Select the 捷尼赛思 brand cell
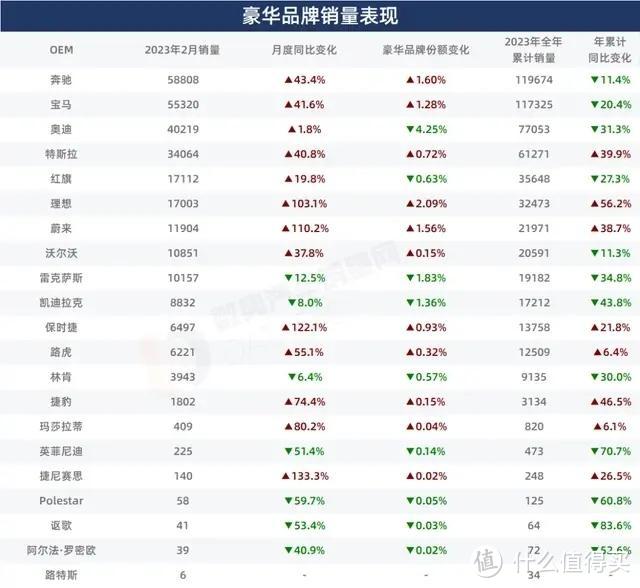 (x=61, y=476)
